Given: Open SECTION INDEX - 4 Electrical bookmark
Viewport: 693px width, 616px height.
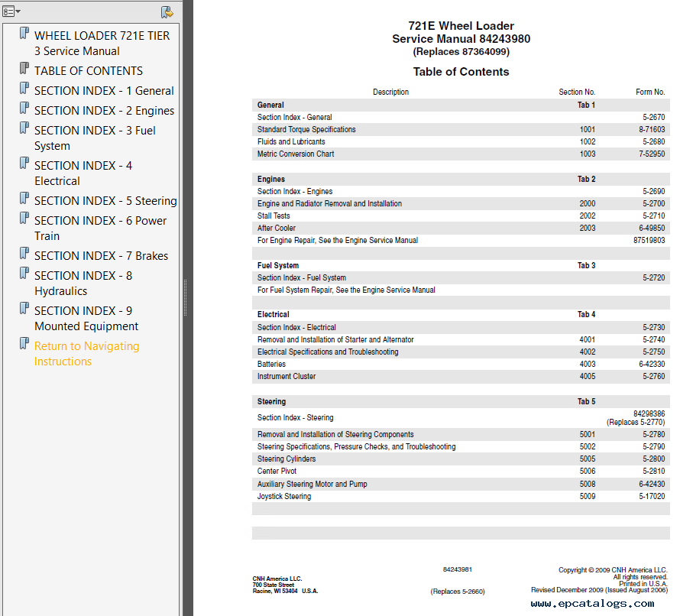Looking at the screenshot, I should point(83,173).
